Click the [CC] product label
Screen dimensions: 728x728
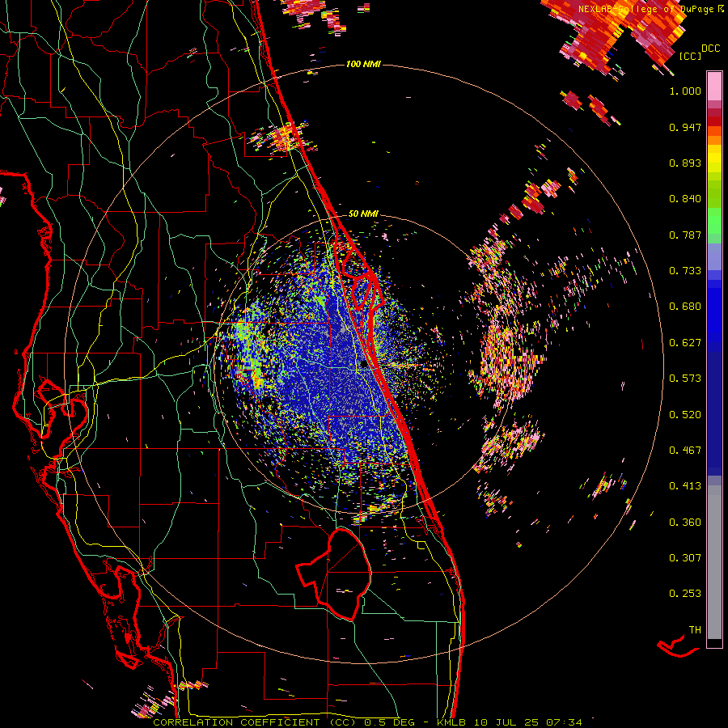(x=691, y=56)
